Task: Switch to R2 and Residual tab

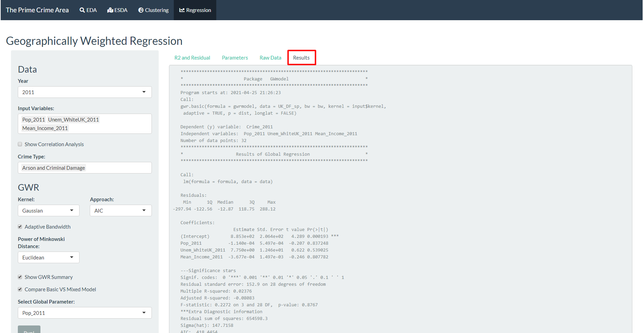Action: 192,58
